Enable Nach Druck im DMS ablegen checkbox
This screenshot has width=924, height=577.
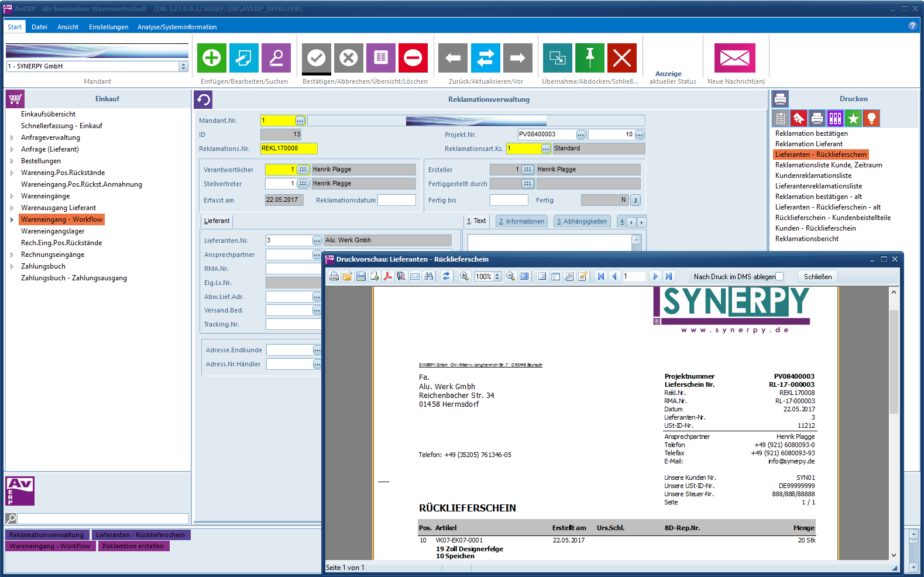(x=779, y=277)
